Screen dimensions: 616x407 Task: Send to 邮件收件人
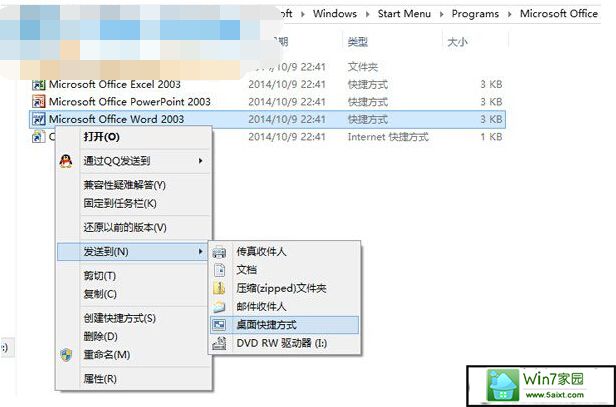tap(284, 307)
